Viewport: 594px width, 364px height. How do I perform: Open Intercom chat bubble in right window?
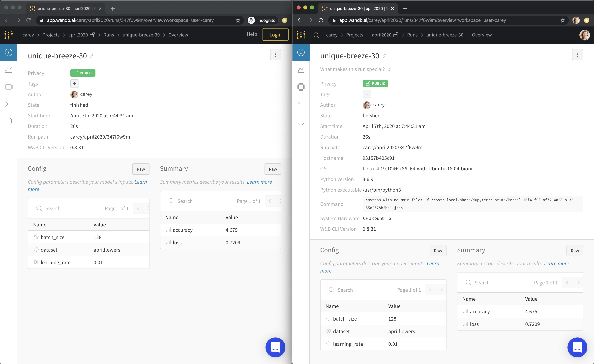tap(577, 347)
